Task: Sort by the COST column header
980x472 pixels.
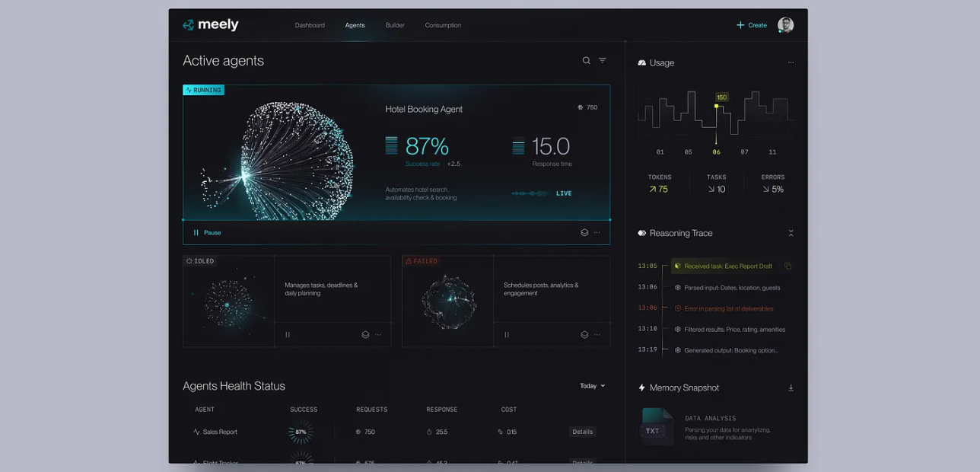Action: (x=509, y=410)
